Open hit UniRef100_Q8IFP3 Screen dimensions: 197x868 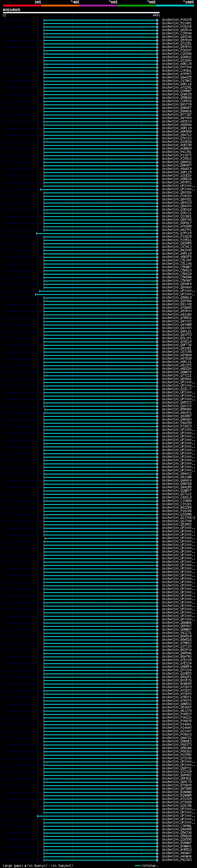pos(176,335)
